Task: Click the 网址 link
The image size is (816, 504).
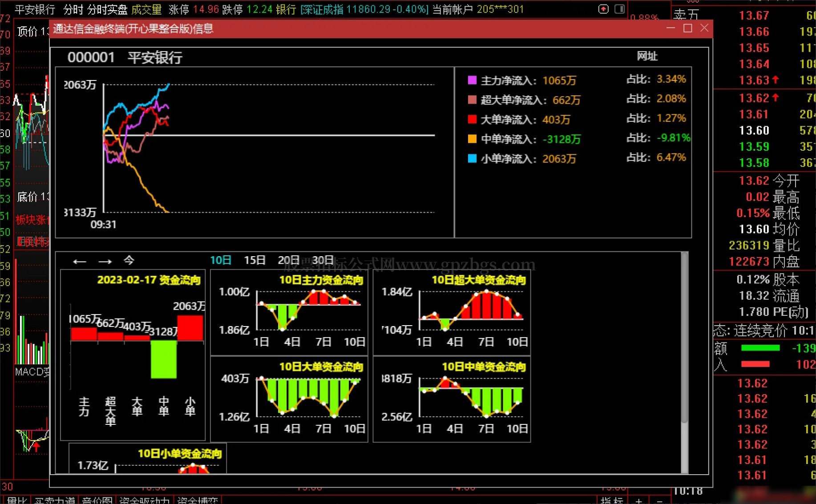Action: tap(647, 56)
